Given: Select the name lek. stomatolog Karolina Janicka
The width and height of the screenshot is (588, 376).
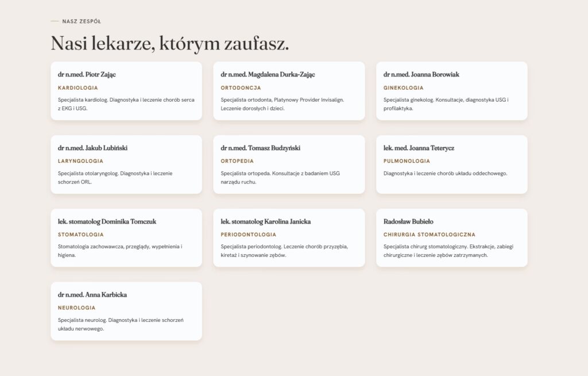Looking at the screenshot, I should point(265,221).
